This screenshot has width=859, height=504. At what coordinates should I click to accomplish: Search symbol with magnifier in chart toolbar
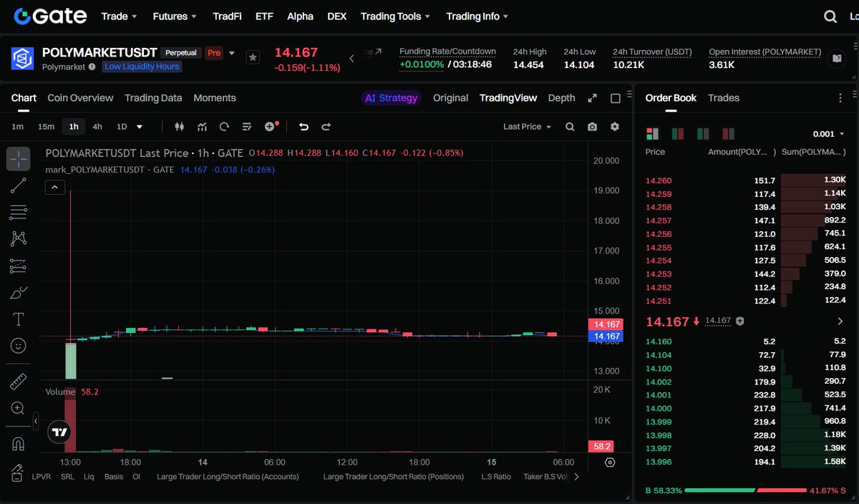570,127
